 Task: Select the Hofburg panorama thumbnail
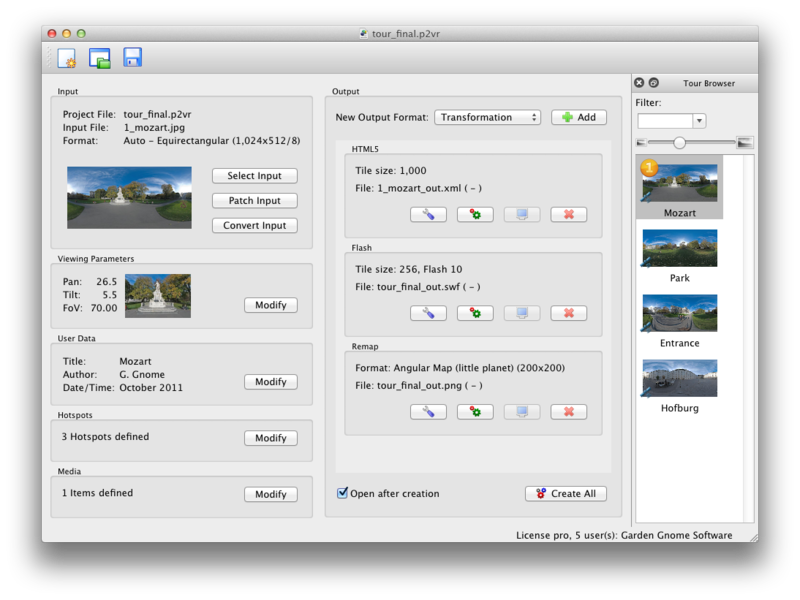[680, 379]
